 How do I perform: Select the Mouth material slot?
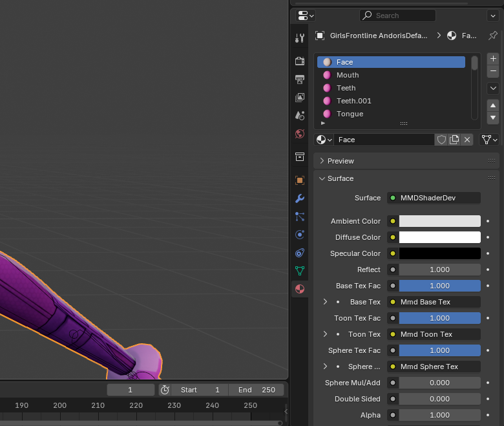pyautogui.click(x=391, y=75)
